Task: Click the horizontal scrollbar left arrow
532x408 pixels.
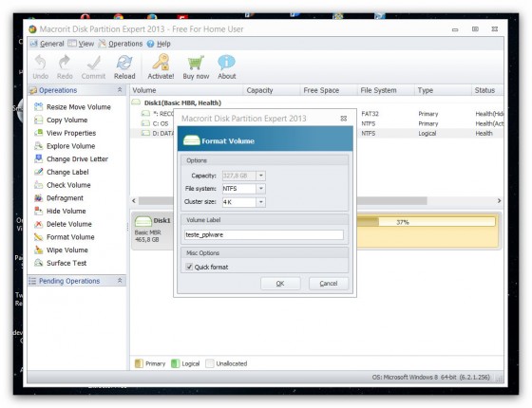Action: (x=134, y=200)
